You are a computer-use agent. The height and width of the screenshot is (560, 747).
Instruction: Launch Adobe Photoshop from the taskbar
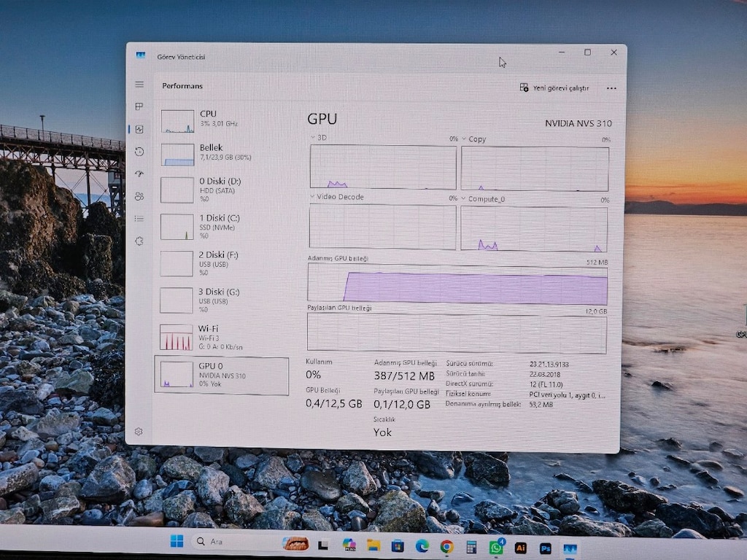[x=546, y=548]
